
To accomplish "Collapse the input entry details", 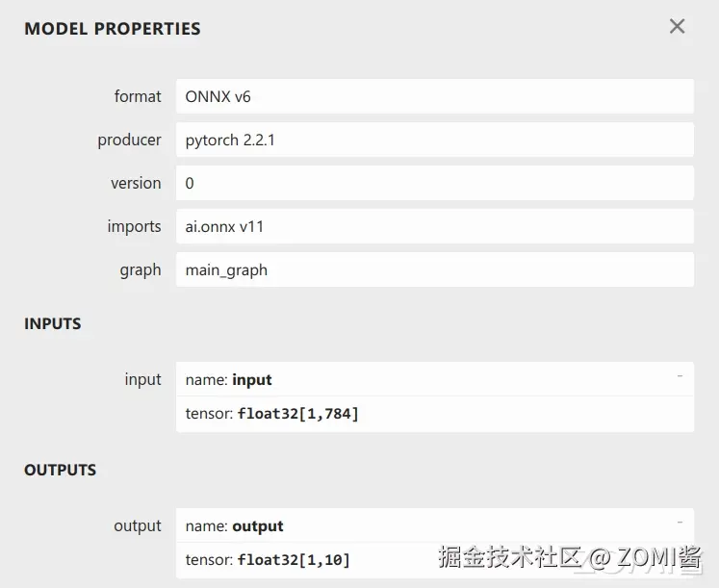I will pos(680,376).
